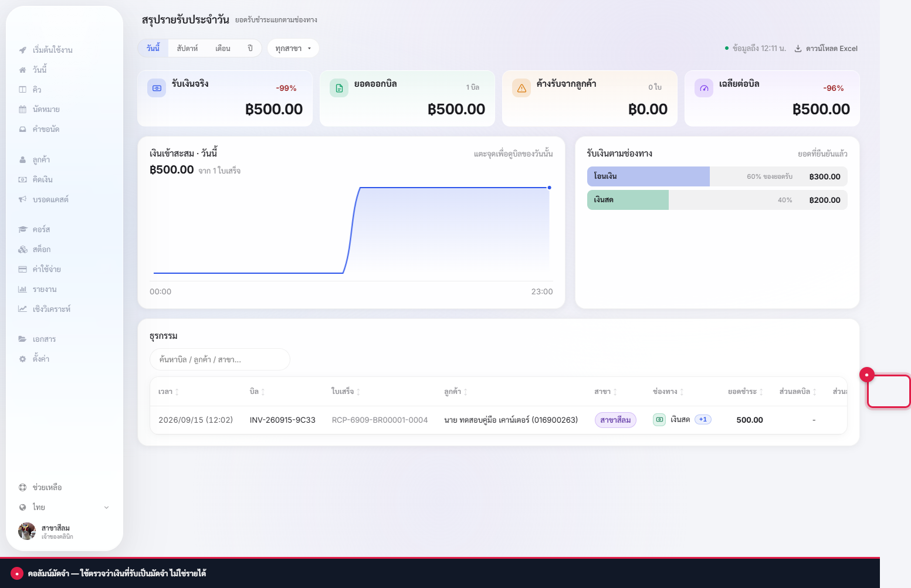Sort table by บิล column
The width and height of the screenshot is (911, 588).
click(258, 392)
